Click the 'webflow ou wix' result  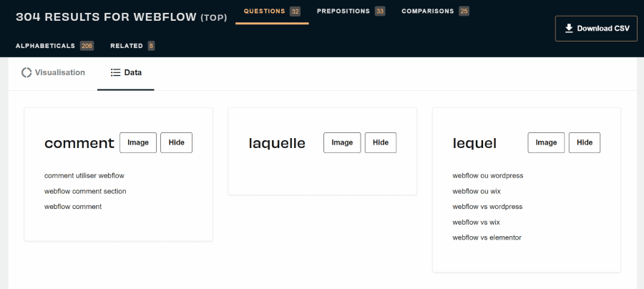pos(477,191)
